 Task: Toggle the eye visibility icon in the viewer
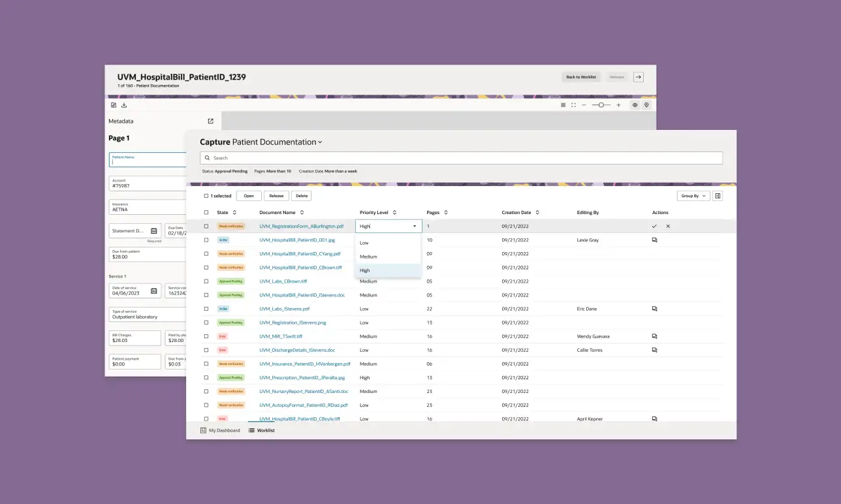635,105
